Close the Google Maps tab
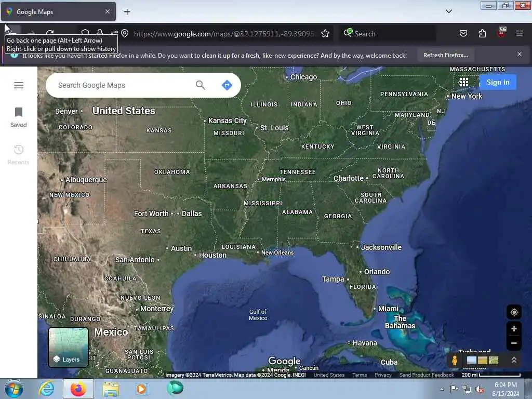532x399 pixels. pyautogui.click(x=107, y=11)
